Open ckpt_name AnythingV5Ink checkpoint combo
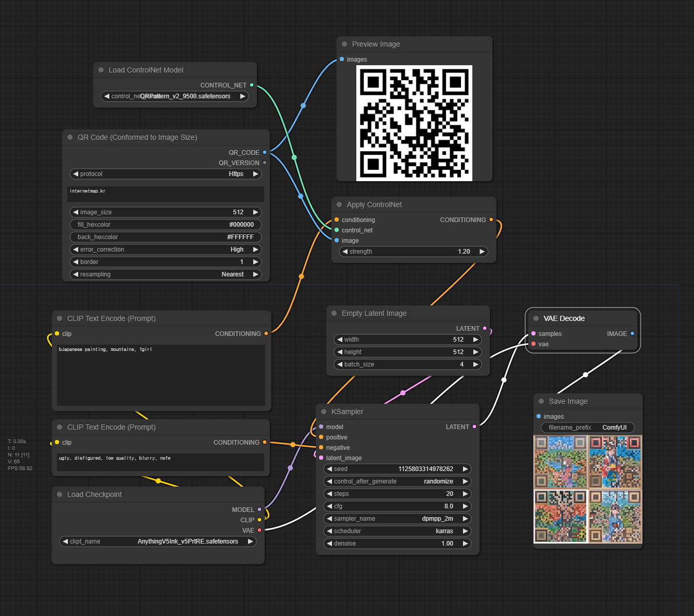The height and width of the screenshot is (616, 694). click(158, 541)
